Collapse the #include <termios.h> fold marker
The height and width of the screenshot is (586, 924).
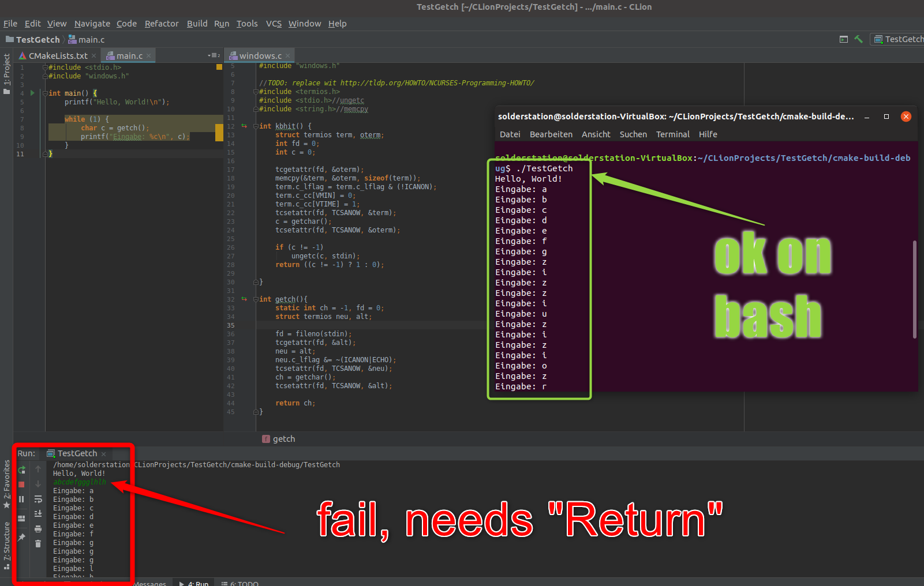pos(256,91)
